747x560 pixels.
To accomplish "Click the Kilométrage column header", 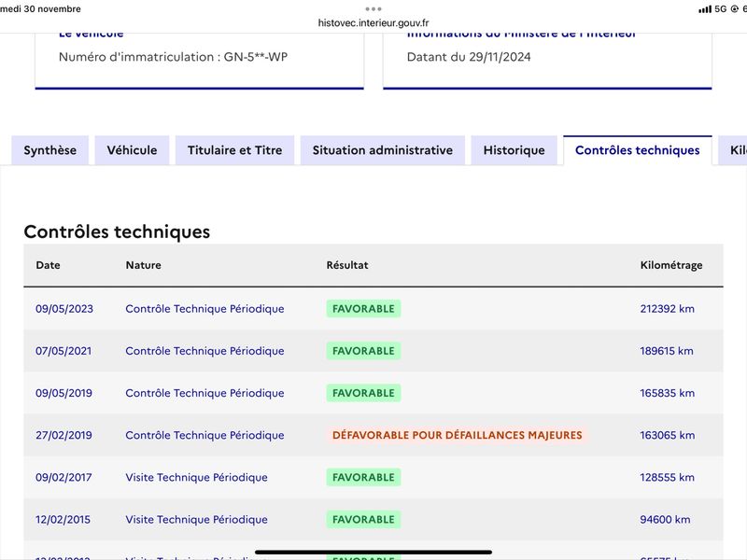I will pyautogui.click(x=671, y=265).
